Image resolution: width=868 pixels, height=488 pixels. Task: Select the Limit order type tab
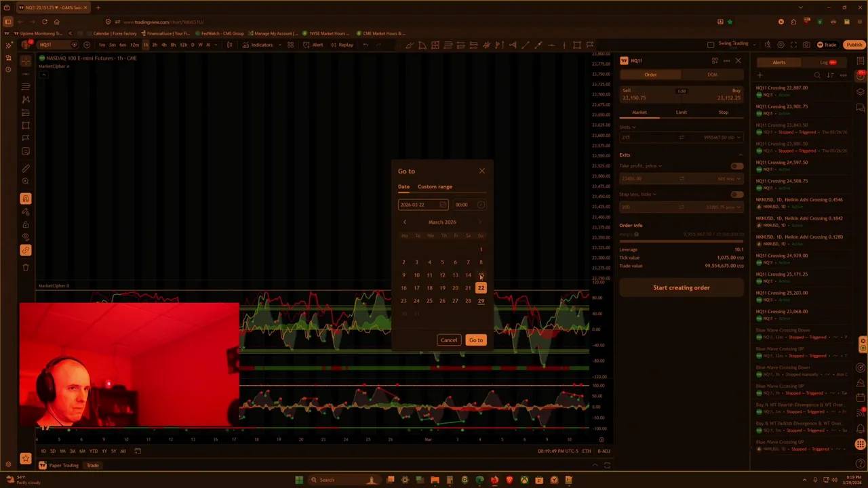[681, 113]
